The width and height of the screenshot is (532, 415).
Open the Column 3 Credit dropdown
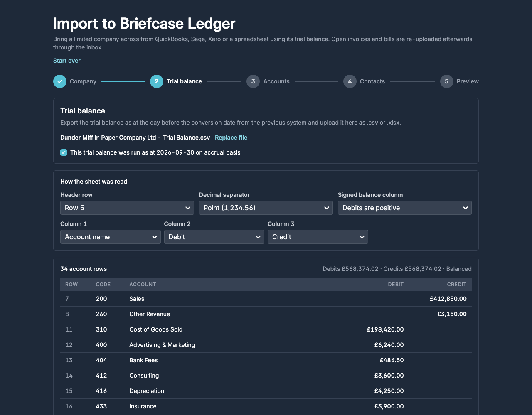tap(318, 237)
